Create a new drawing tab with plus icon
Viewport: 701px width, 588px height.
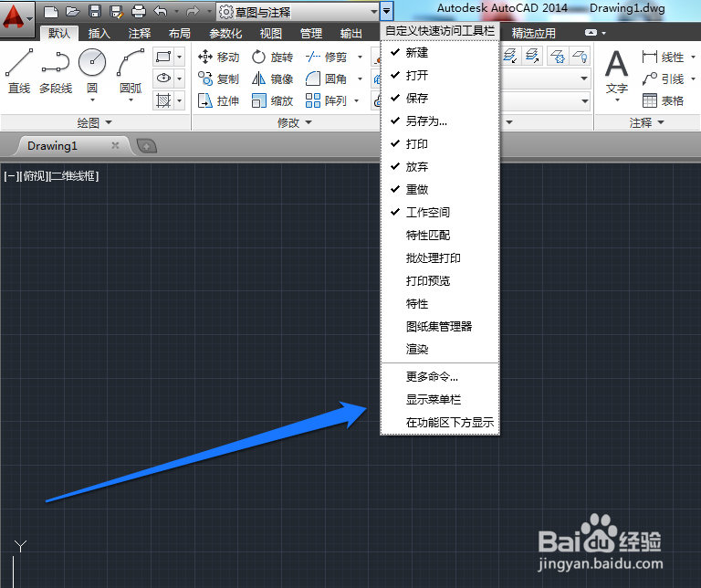pos(146,146)
